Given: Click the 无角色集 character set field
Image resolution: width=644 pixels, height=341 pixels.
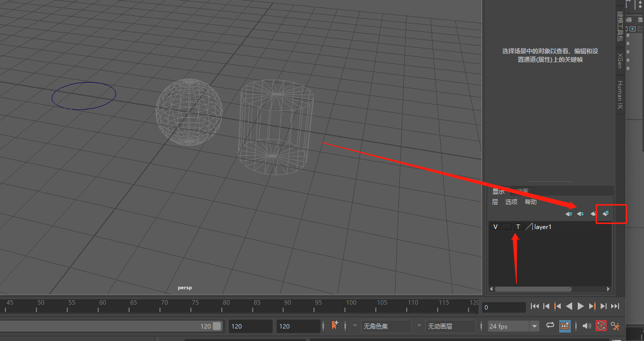Looking at the screenshot, I should 386,326.
